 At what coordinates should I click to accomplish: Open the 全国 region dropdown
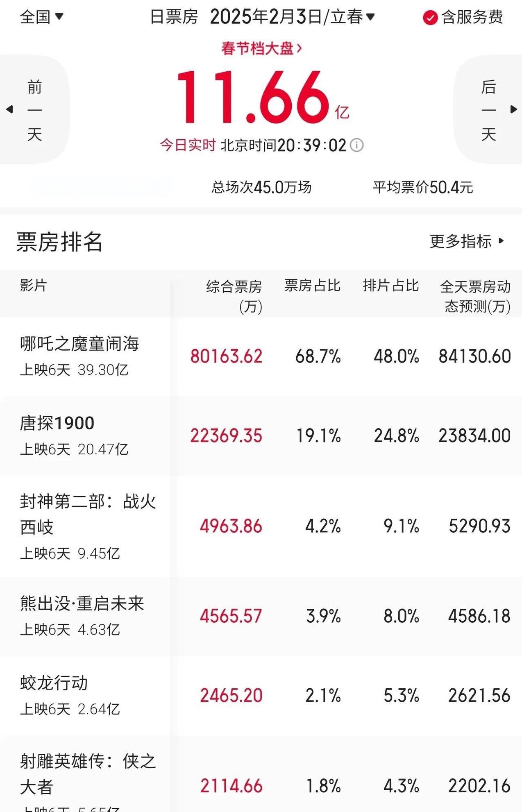[41, 17]
